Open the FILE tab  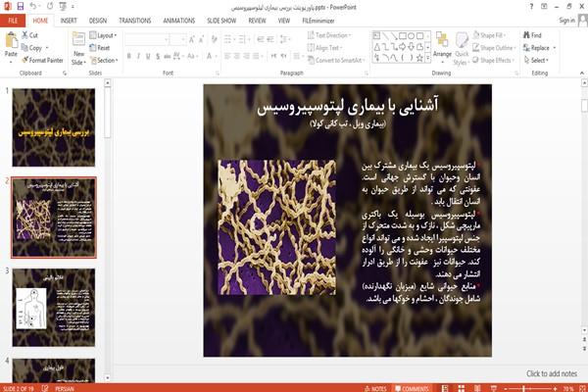click(13, 21)
